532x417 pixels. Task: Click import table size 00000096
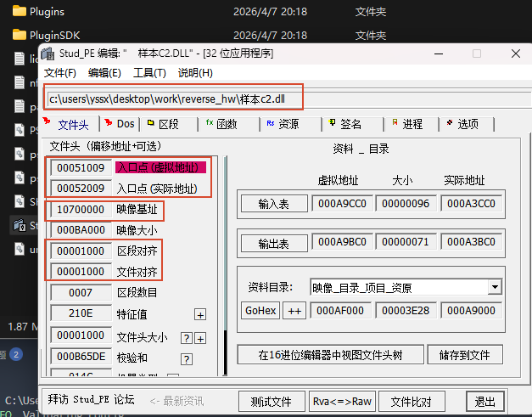(406, 204)
